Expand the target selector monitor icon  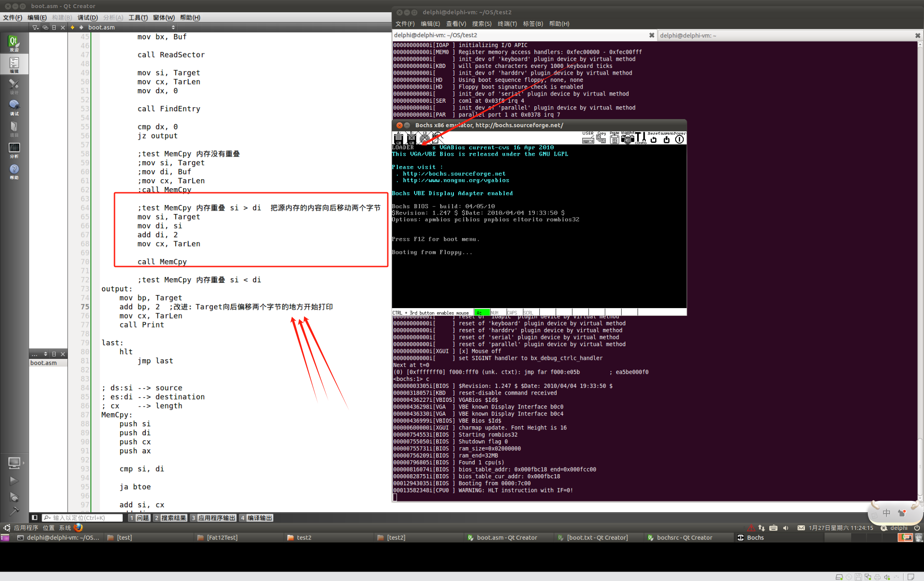pyautogui.click(x=14, y=462)
